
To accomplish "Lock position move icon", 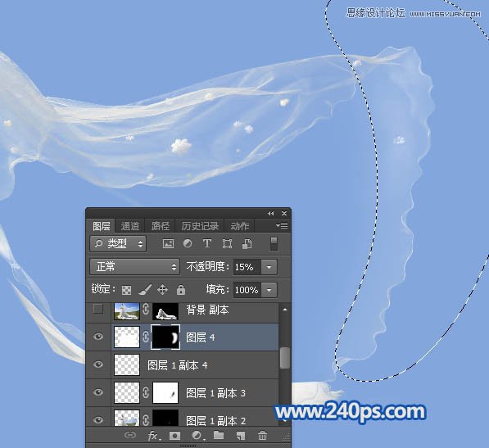I will pos(162,290).
